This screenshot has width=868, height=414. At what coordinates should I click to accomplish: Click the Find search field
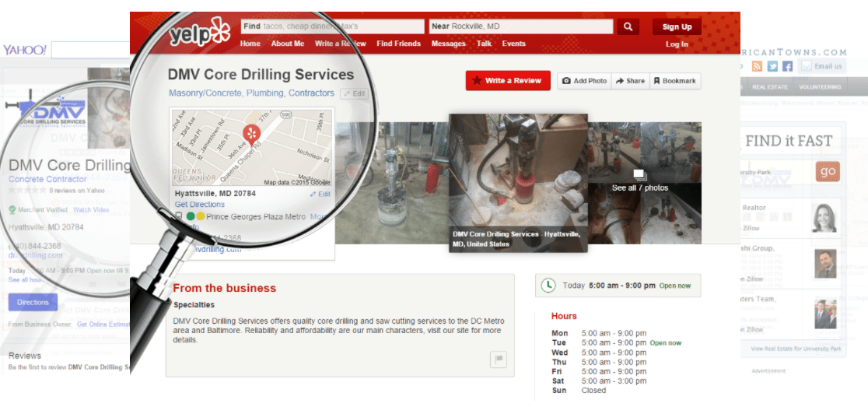tap(333, 26)
